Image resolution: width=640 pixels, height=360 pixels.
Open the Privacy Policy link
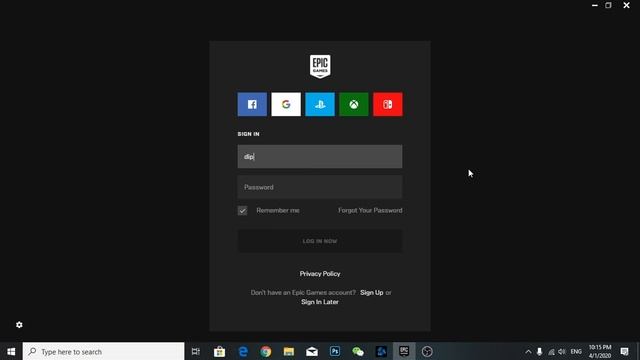point(320,274)
